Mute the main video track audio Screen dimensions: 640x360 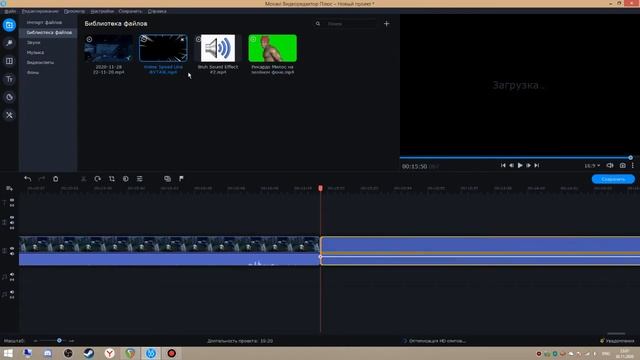point(12,253)
